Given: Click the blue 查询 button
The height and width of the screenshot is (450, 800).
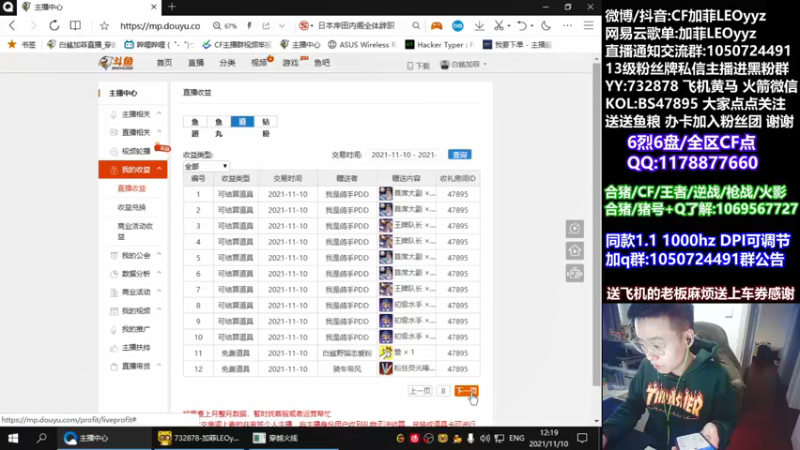Looking at the screenshot, I should pyautogui.click(x=460, y=155).
